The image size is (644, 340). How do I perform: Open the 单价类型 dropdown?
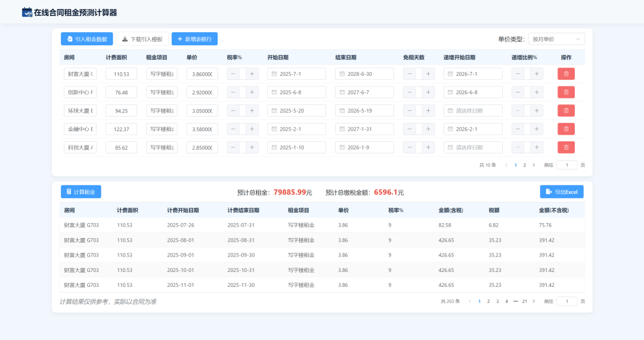(556, 39)
